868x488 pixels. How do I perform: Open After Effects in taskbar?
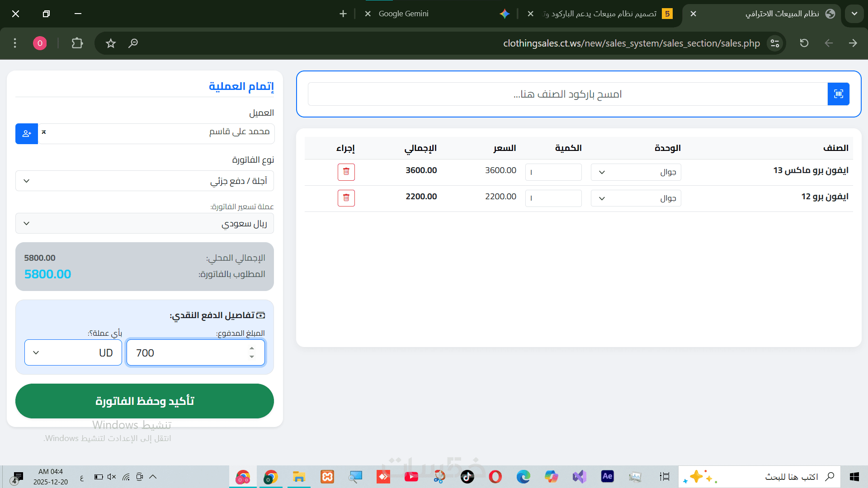[x=607, y=477]
